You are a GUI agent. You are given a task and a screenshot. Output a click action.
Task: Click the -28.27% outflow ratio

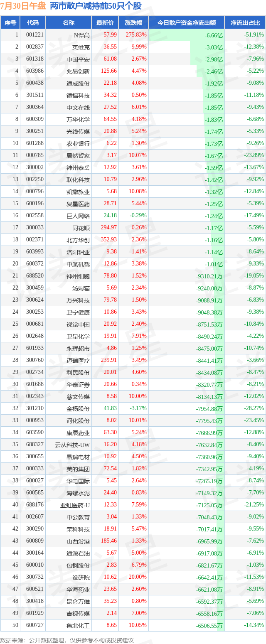(254, 408)
